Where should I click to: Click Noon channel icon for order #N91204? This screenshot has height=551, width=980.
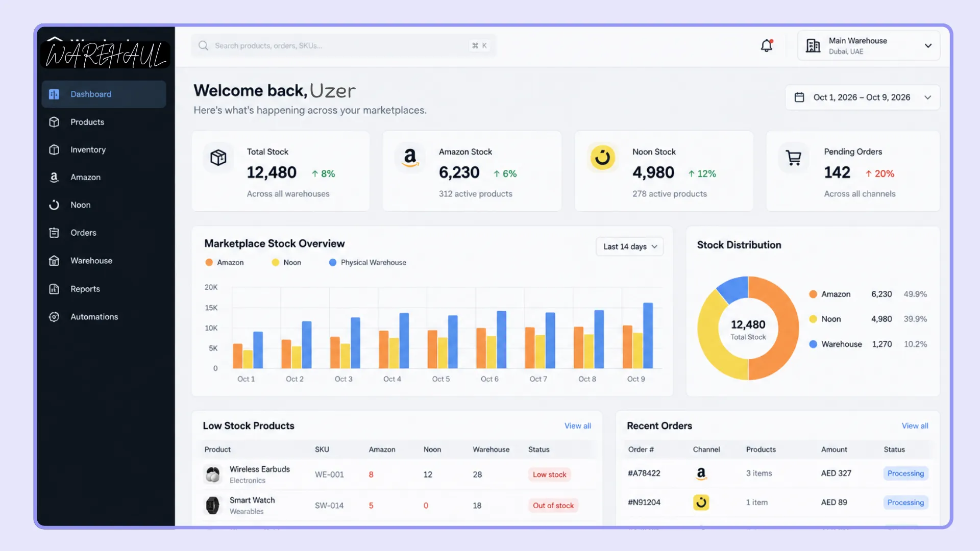[701, 503]
